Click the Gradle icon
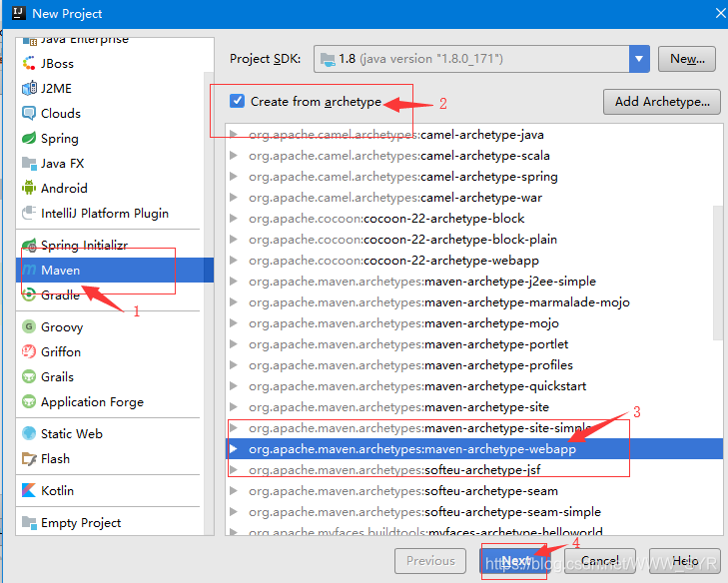The width and height of the screenshot is (728, 583). pos(29,294)
